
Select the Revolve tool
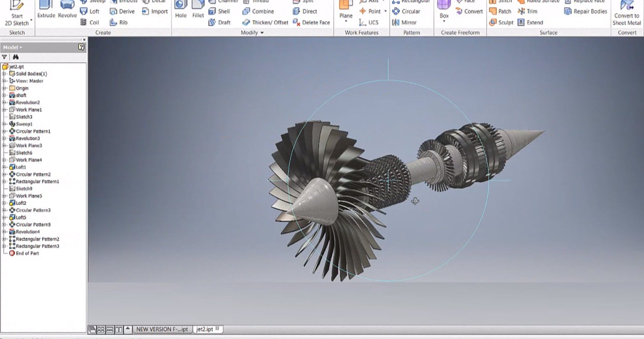click(67, 10)
